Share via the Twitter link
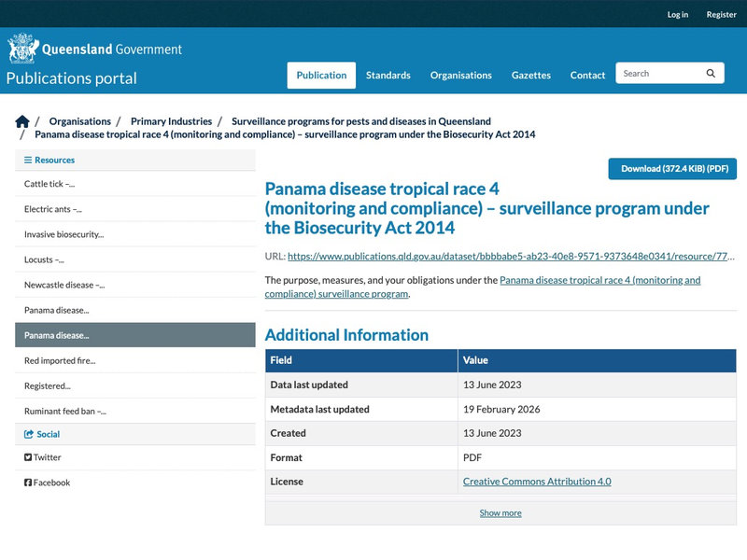 coord(48,457)
